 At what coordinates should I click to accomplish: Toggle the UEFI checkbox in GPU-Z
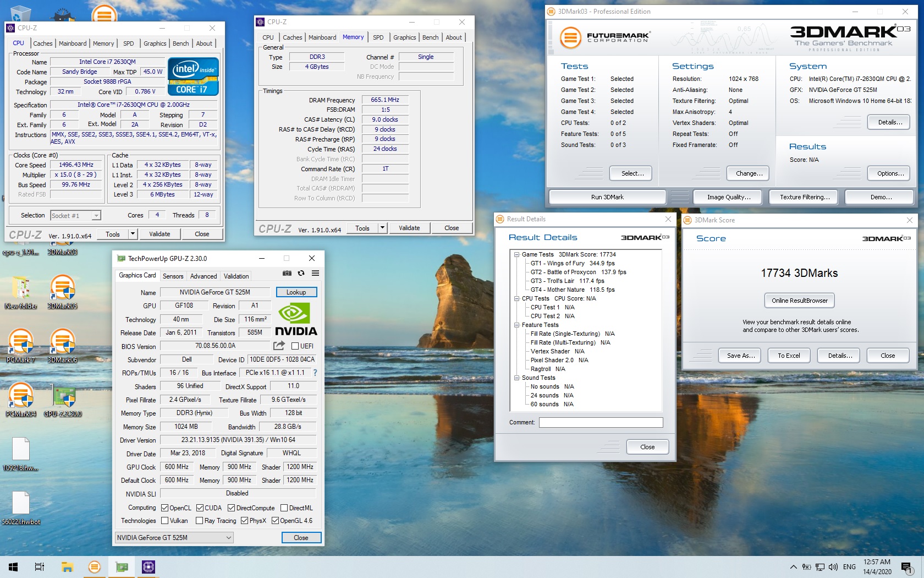pyautogui.click(x=295, y=346)
